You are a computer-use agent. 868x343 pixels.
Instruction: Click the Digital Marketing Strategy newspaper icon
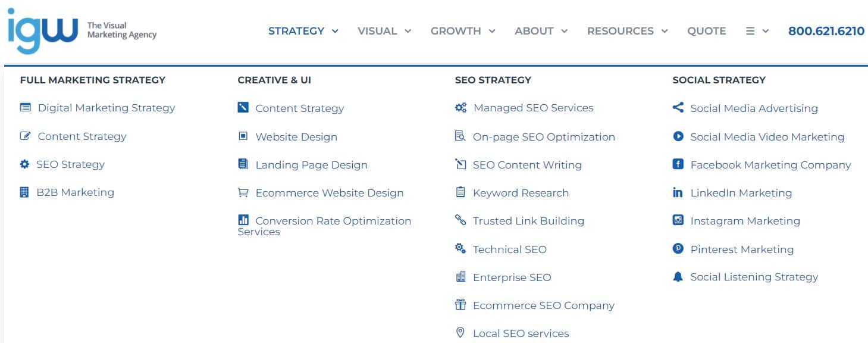click(24, 107)
